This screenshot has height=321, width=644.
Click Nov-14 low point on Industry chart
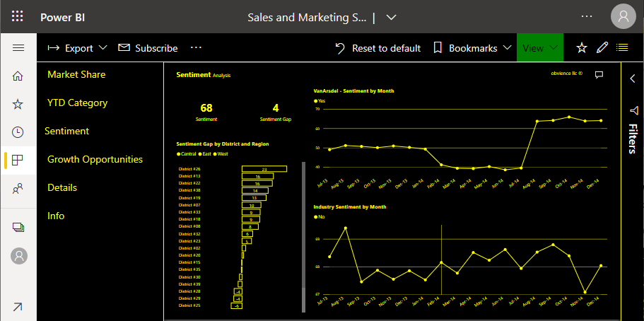[x=585, y=292]
